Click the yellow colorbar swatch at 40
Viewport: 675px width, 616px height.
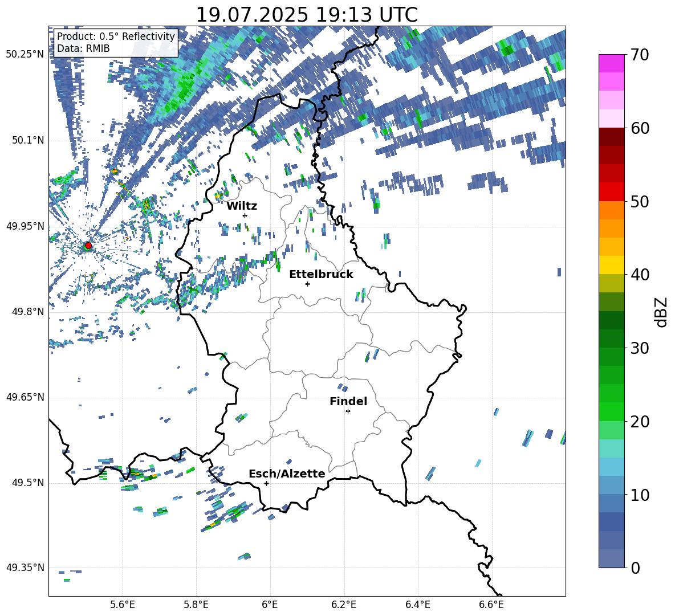click(612, 265)
